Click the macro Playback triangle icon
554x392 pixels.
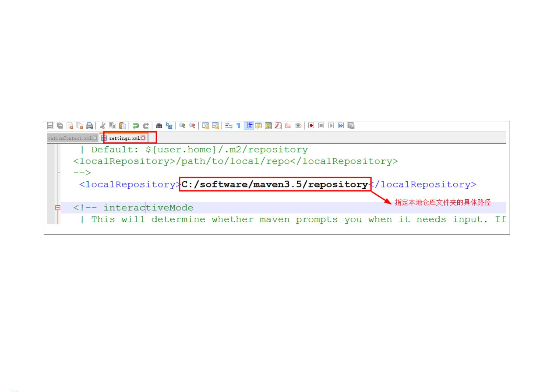pyautogui.click(x=331, y=126)
